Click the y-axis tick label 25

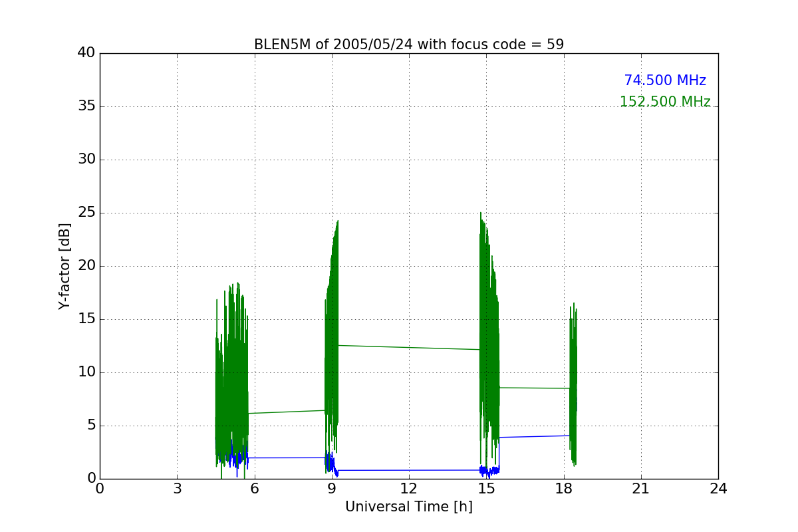point(86,213)
